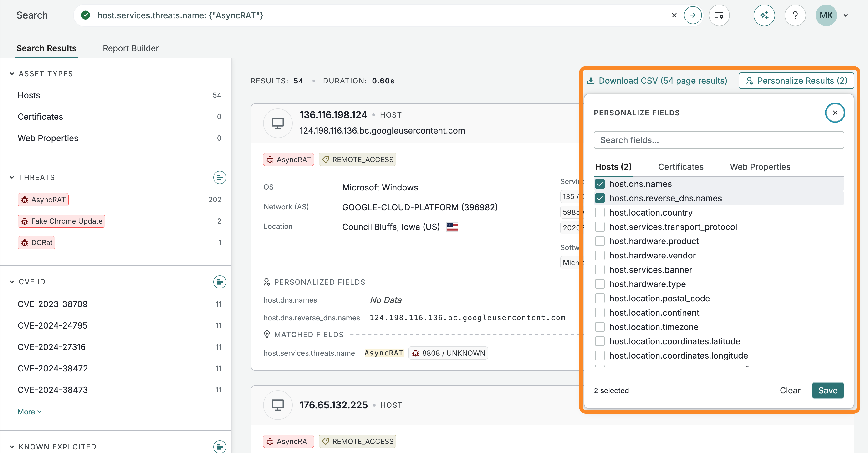Open Threats breakdown chart icon

coord(219,177)
